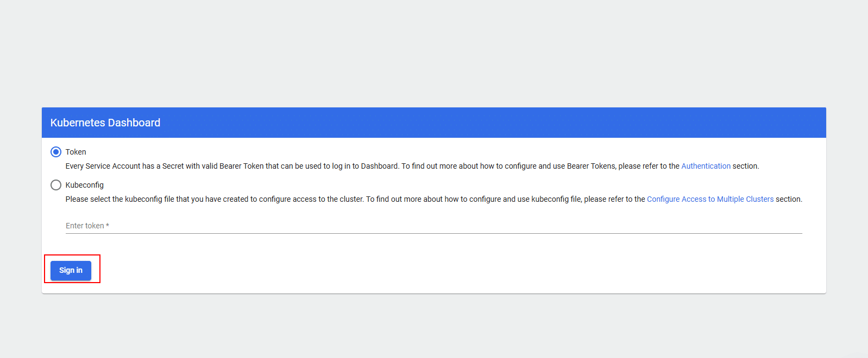Select the Token radio button
Image resolution: width=868 pixels, height=358 pixels.
point(56,152)
